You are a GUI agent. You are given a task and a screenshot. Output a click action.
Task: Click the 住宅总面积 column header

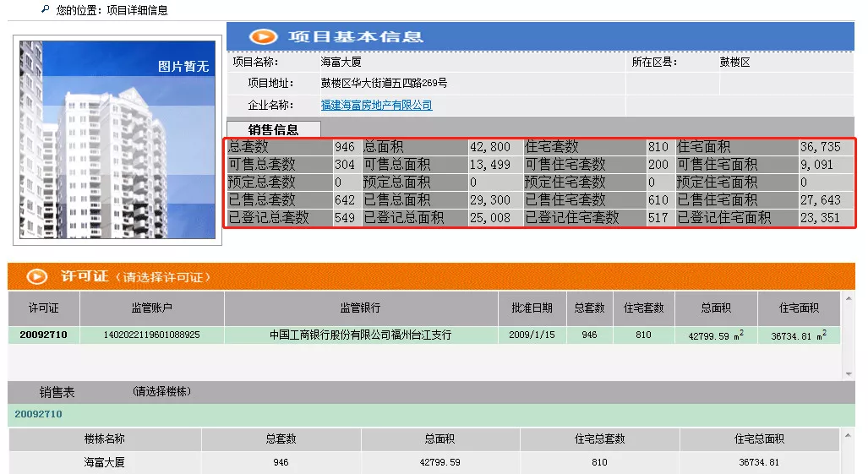(x=759, y=439)
